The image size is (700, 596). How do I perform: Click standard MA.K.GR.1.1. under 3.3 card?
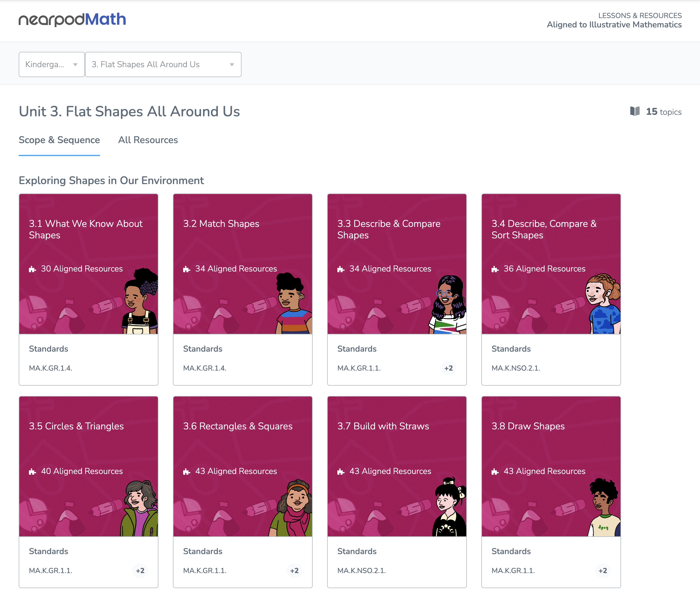[359, 368]
